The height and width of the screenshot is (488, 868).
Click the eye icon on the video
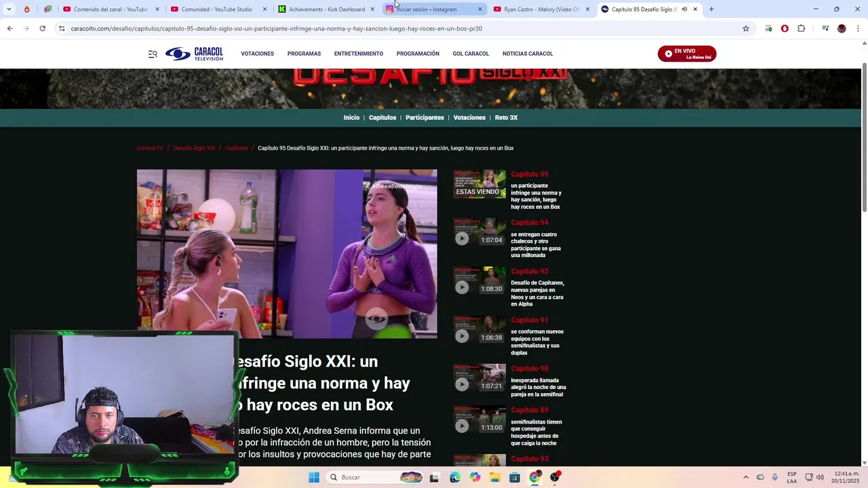(x=377, y=319)
